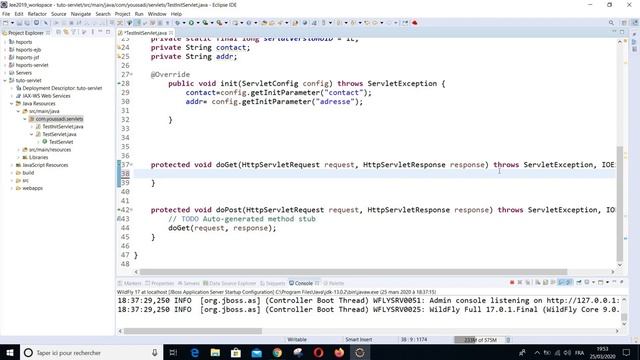
Task: Click the Eclipse icon on taskbar
Action: click(x=360, y=353)
